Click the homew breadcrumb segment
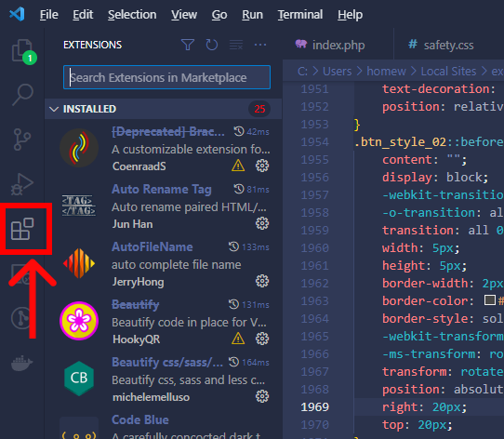The image size is (504, 439). tap(386, 72)
